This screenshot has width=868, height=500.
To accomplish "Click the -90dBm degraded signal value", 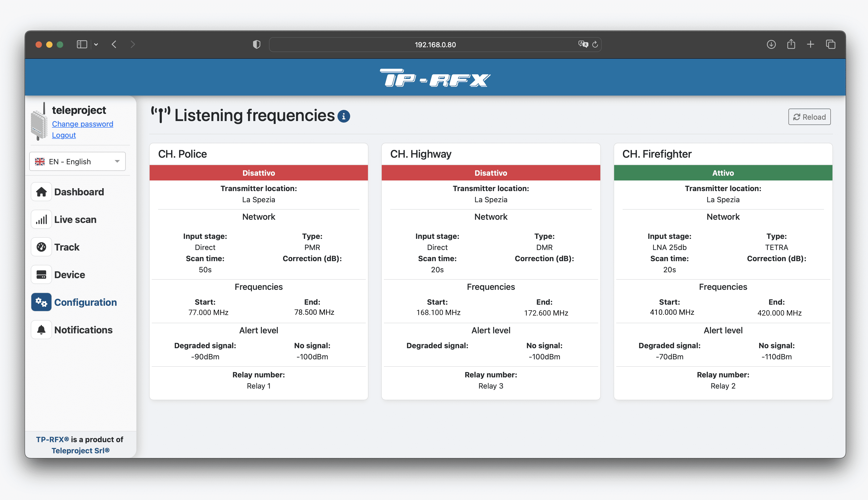I will (205, 356).
